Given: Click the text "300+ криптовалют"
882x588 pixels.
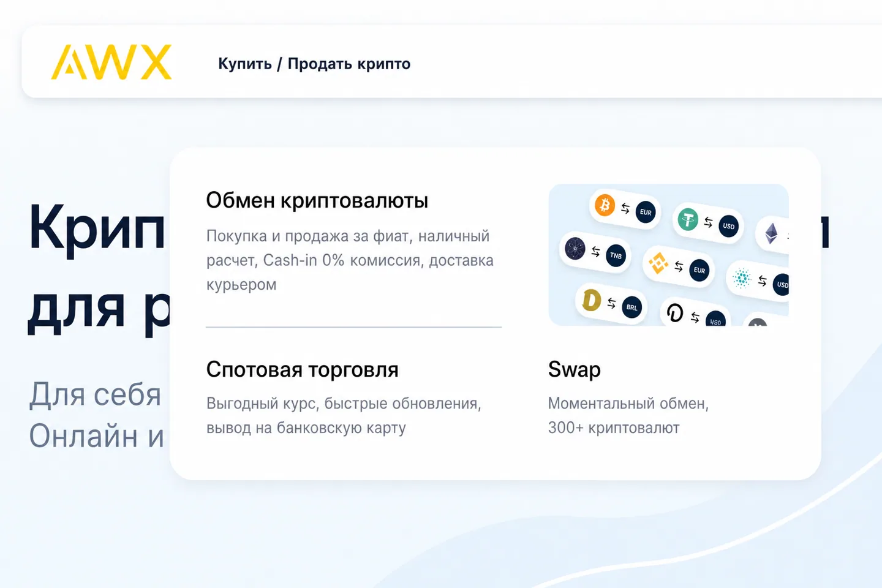Looking at the screenshot, I should point(614,428).
